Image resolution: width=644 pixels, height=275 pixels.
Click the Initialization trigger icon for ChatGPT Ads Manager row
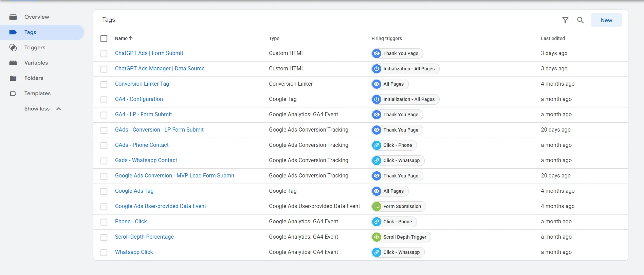[x=376, y=69]
